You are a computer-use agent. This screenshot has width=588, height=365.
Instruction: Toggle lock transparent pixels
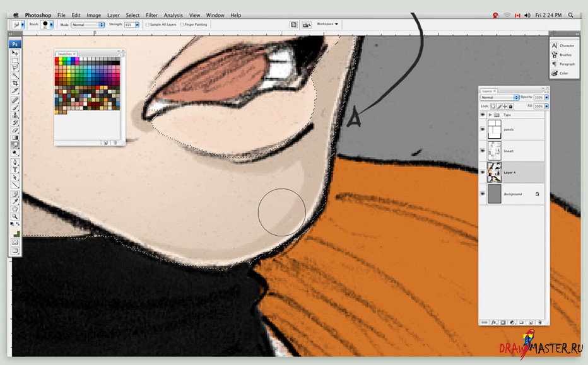tap(493, 107)
